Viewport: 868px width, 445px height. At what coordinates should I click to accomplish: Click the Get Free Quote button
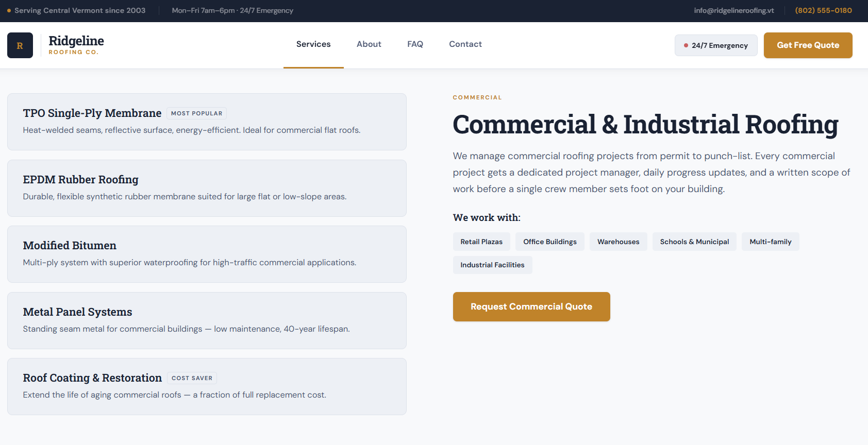808,45
